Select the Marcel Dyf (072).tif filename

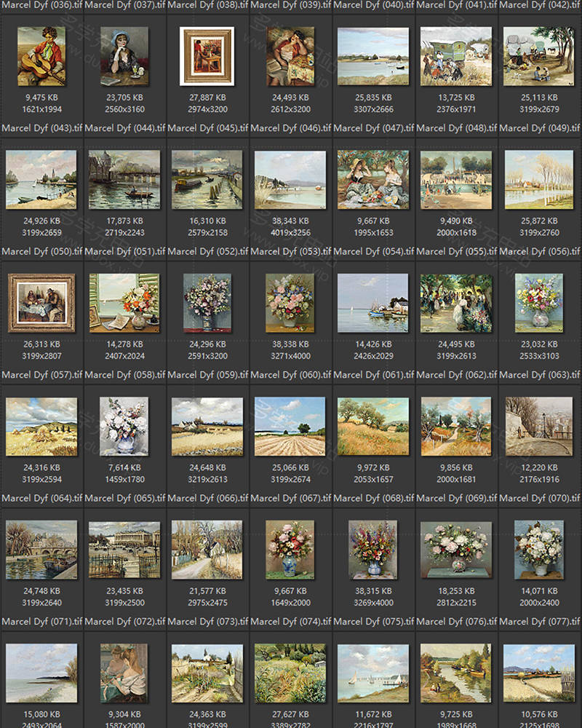tap(124, 622)
